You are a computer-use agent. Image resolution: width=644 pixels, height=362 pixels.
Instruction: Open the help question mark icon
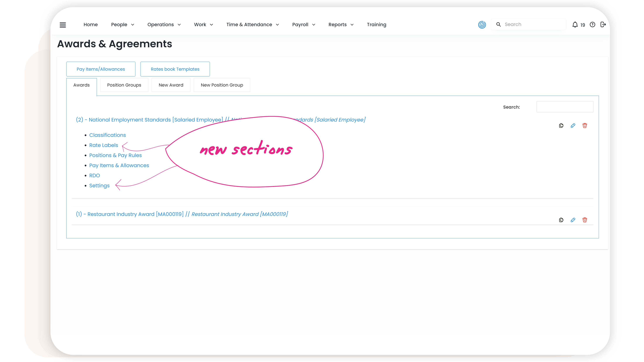point(592,24)
